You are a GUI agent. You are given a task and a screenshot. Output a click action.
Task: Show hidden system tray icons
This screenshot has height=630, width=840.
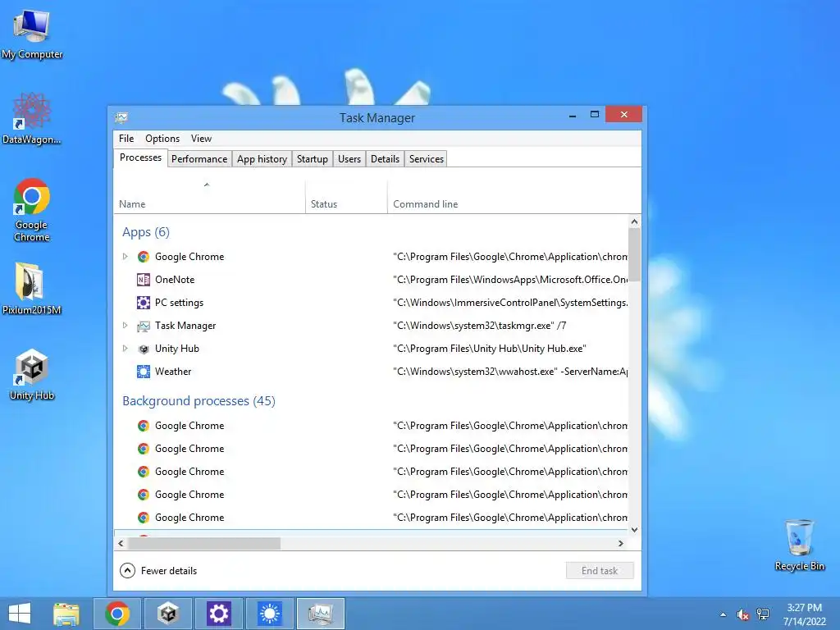724,614
